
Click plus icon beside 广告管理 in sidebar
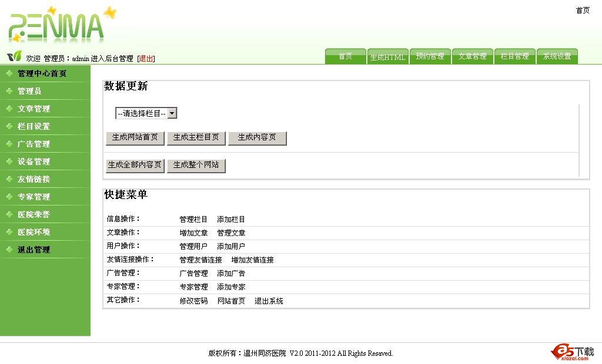9,144
